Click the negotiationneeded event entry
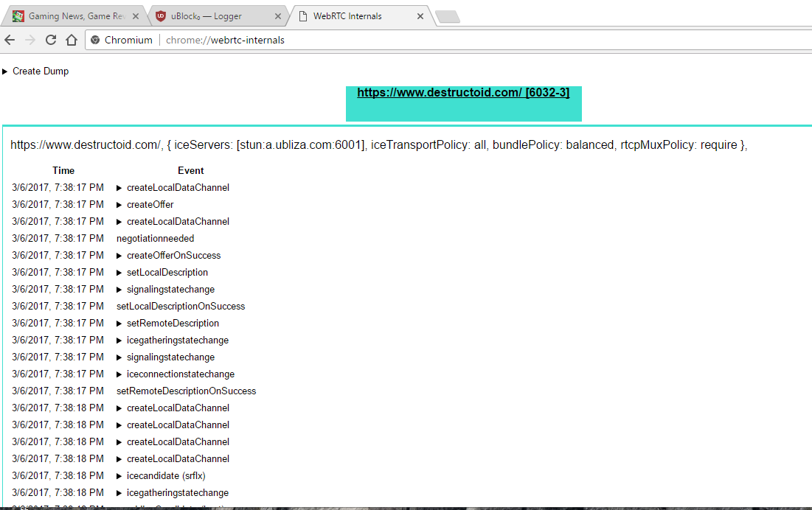812x510 pixels. (155, 238)
